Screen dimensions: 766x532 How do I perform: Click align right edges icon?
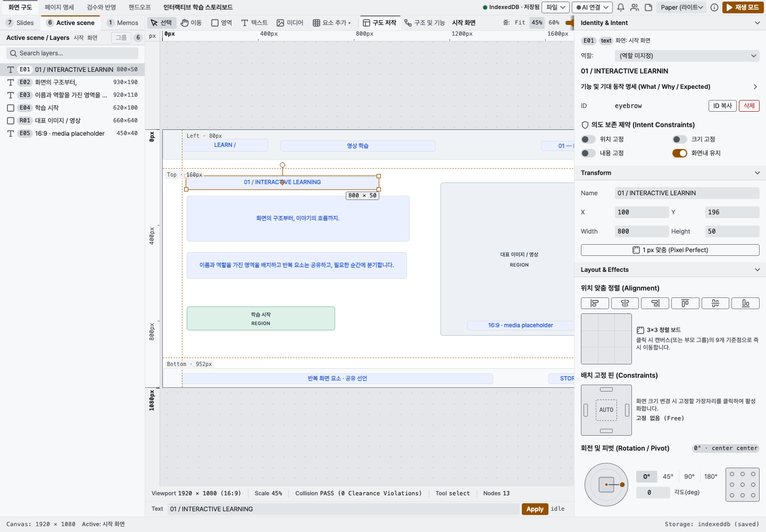point(655,303)
